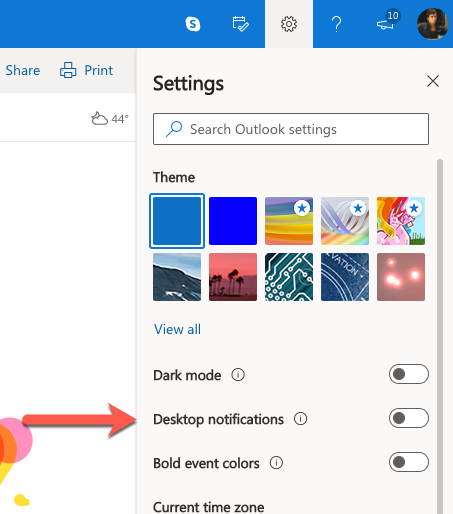Image resolution: width=453 pixels, height=514 pixels.
Task: Choose the palm trees sunset theme
Action: tap(233, 277)
